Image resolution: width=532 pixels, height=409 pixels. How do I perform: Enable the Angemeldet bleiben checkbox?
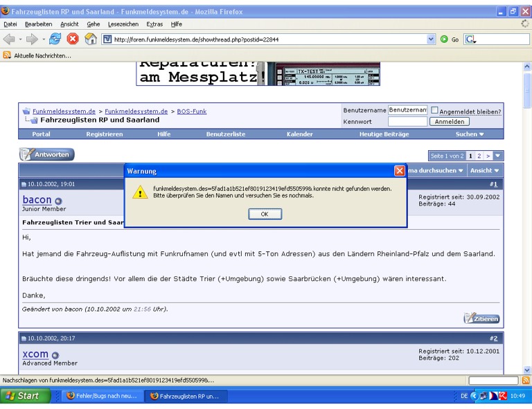[x=435, y=110]
